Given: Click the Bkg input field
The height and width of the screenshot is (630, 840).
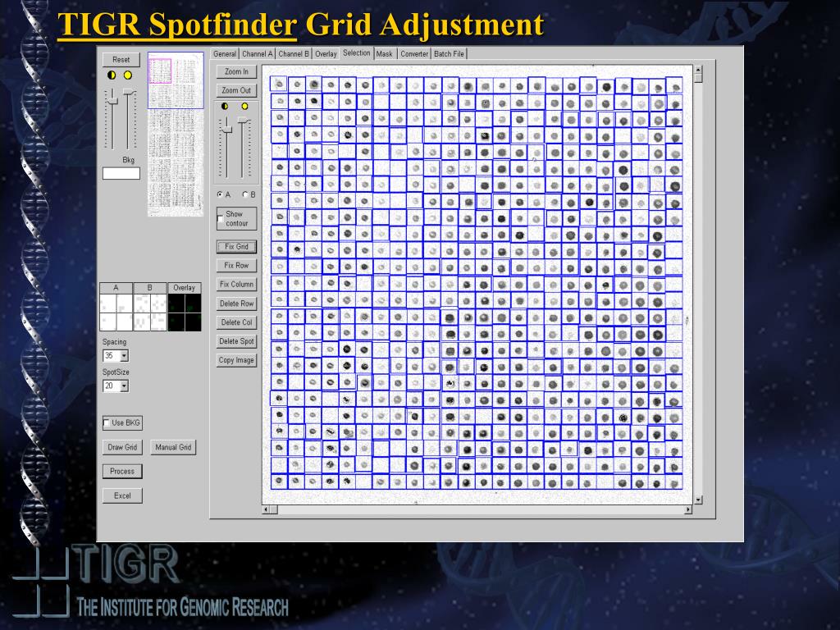Looking at the screenshot, I should click(121, 173).
